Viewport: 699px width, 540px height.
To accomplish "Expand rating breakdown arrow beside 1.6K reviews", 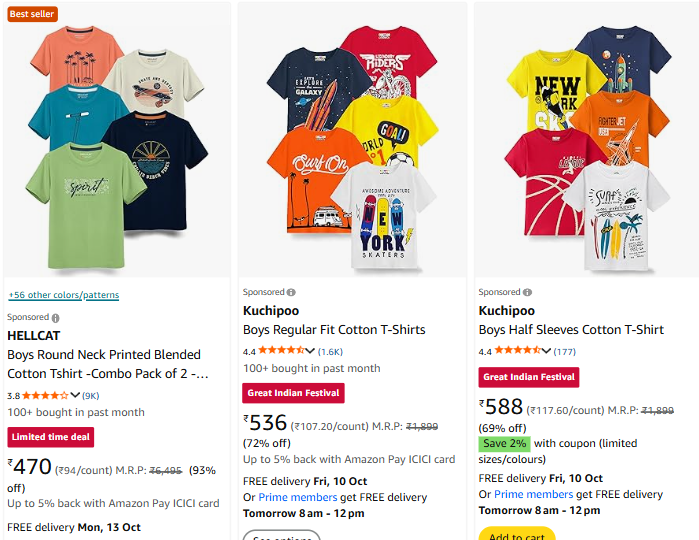I will coord(312,351).
